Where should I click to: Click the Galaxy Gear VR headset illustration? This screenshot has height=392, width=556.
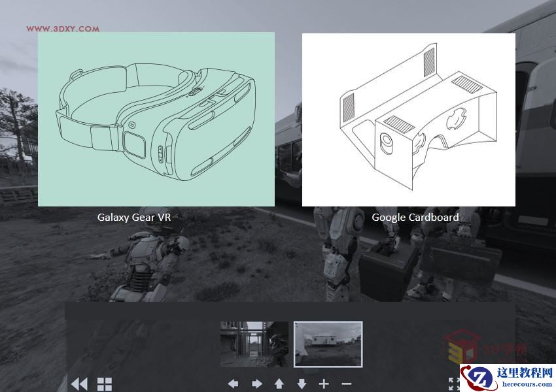pyautogui.click(x=157, y=118)
